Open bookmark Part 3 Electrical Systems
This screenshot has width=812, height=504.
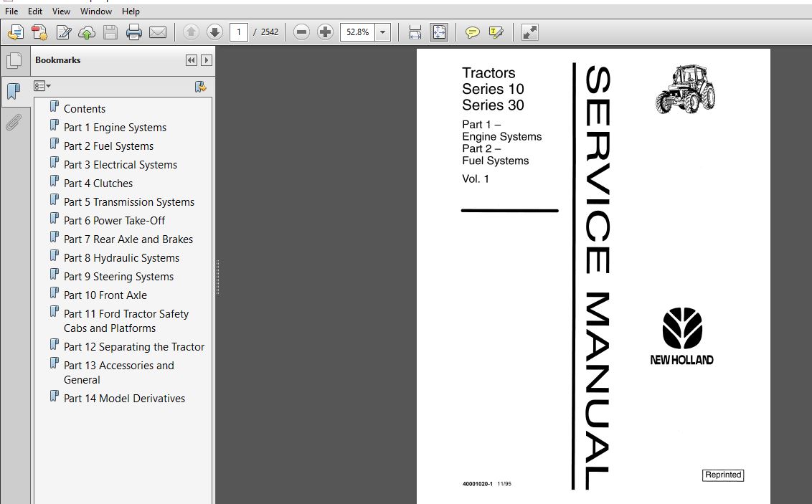pyautogui.click(x=120, y=165)
